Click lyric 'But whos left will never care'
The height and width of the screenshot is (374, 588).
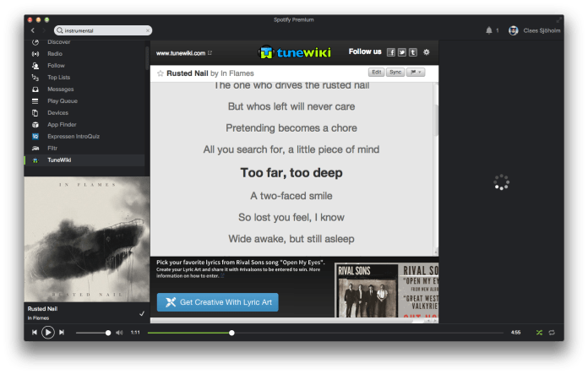(291, 107)
